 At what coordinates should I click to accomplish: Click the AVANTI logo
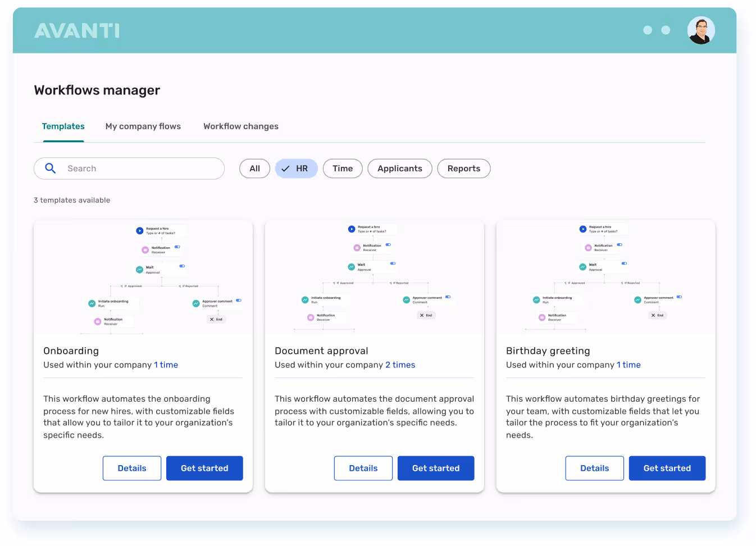76,31
